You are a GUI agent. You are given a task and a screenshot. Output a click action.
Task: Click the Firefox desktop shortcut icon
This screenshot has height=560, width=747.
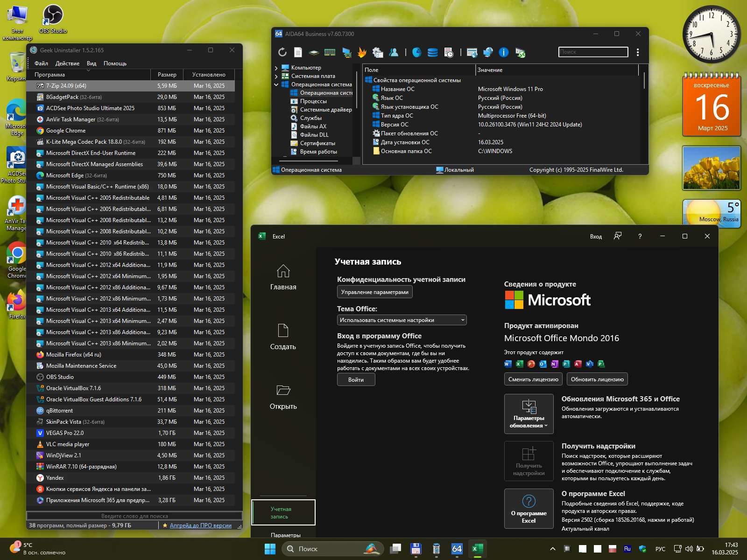pos(17,304)
